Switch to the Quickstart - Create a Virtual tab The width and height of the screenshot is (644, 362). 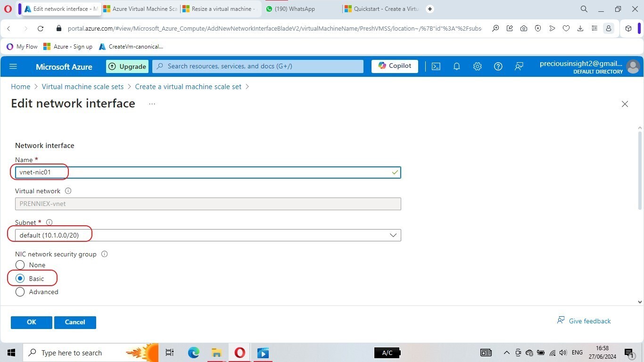(x=381, y=9)
